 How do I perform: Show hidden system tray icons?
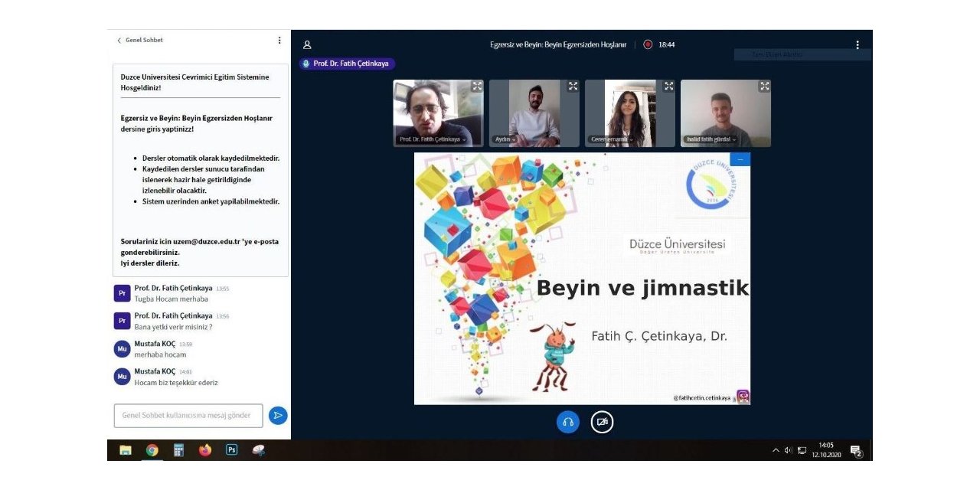[x=776, y=450]
